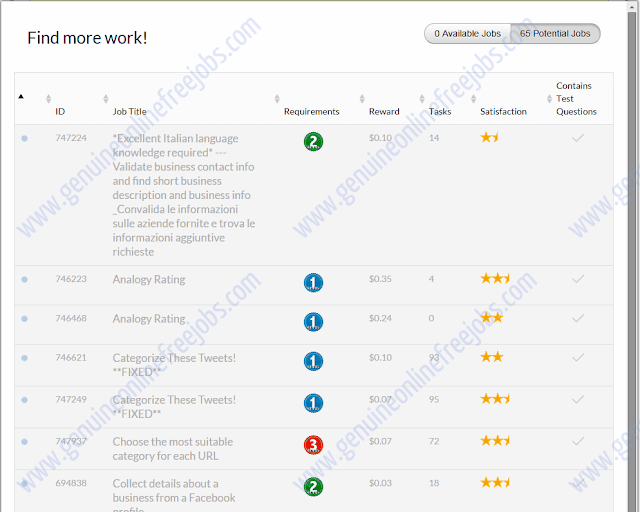Click the satisfaction stars for job 694838
The image size is (640, 512).
click(495, 483)
